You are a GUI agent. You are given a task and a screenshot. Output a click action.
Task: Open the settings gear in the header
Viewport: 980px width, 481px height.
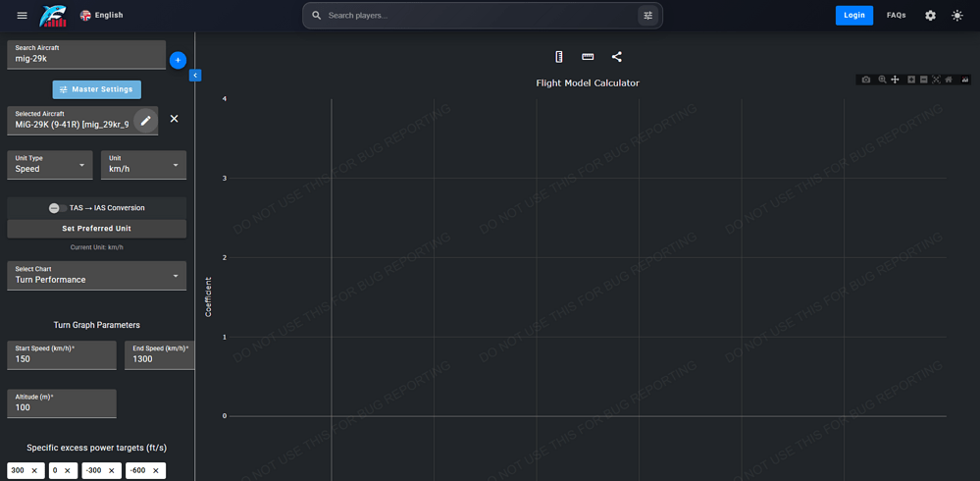pos(930,16)
